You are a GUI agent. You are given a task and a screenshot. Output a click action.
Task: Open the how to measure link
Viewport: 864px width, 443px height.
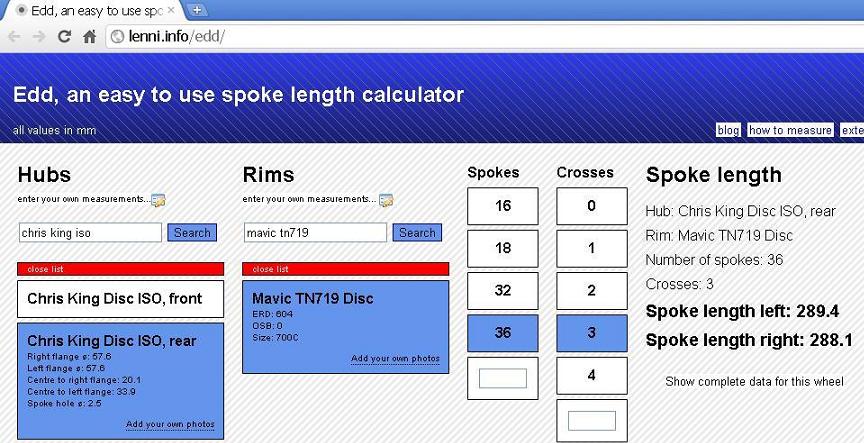pos(790,131)
